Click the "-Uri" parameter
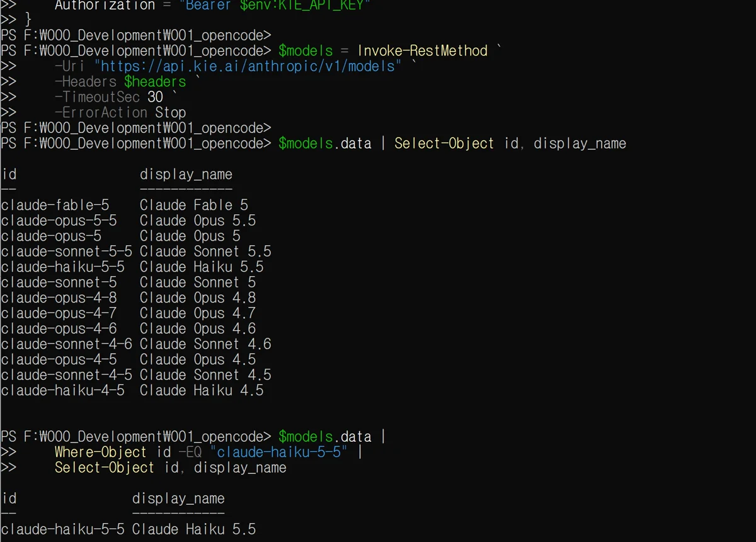Viewport: 756px width, 542px height. (70, 67)
